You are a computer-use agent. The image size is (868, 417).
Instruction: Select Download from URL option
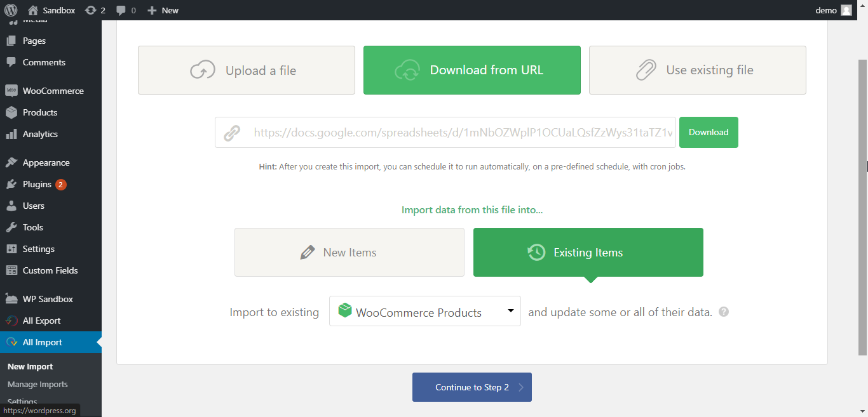(x=472, y=70)
